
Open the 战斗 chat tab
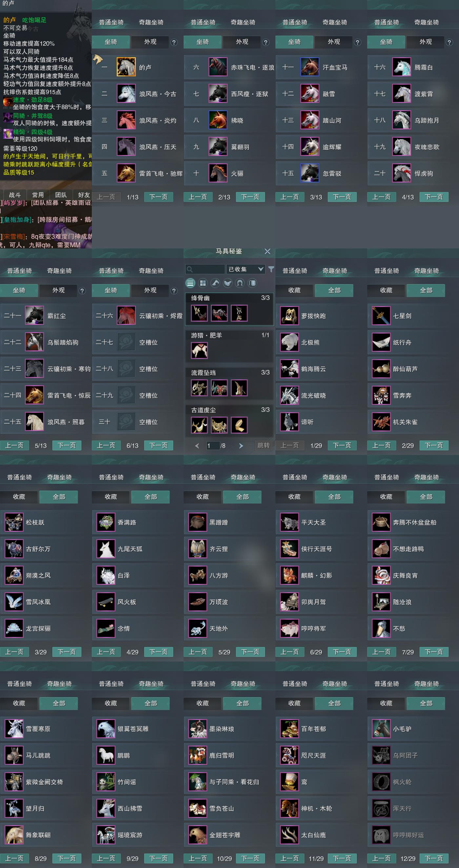point(15,195)
